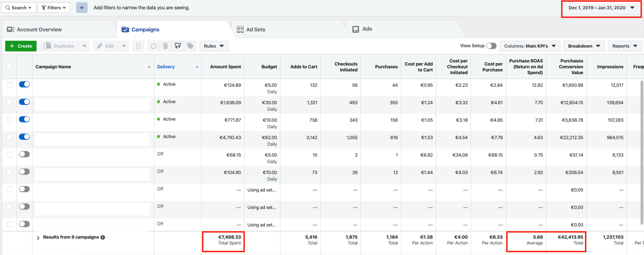The height and width of the screenshot is (255, 644).
Task: Click the green Create button
Action: click(x=21, y=46)
